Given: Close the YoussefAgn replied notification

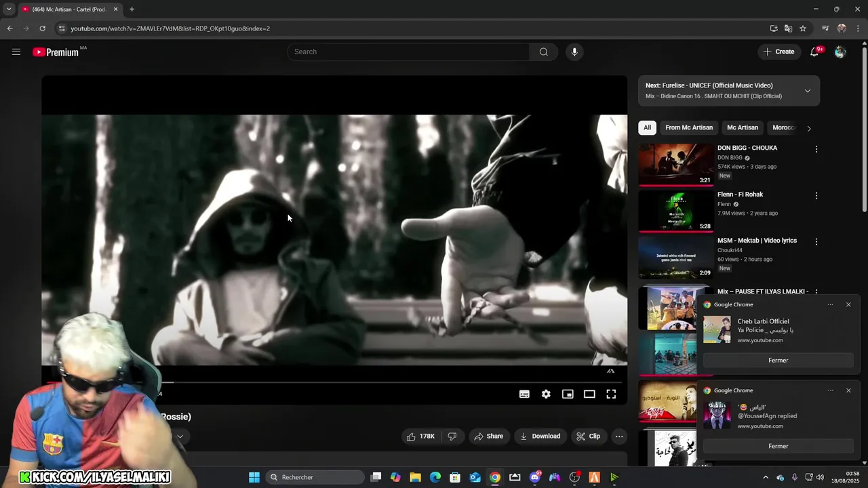Looking at the screenshot, I should pos(848,390).
